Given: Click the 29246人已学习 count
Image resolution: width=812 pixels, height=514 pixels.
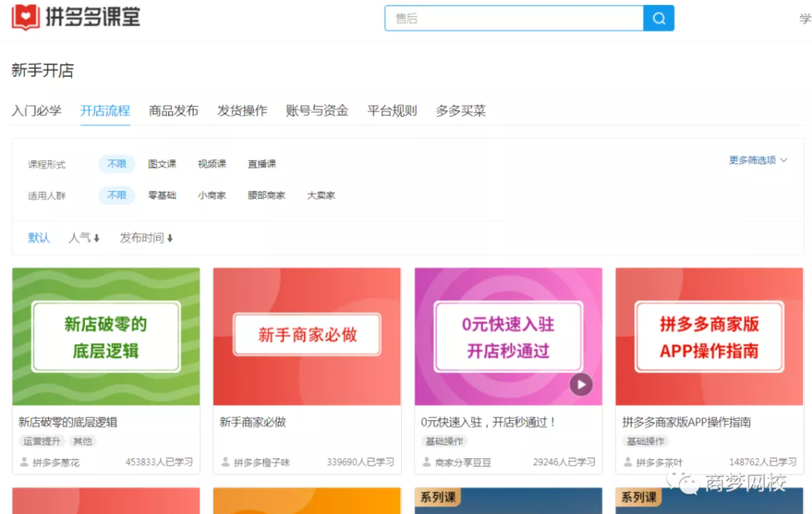Looking at the screenshot, I should (564, 463).
